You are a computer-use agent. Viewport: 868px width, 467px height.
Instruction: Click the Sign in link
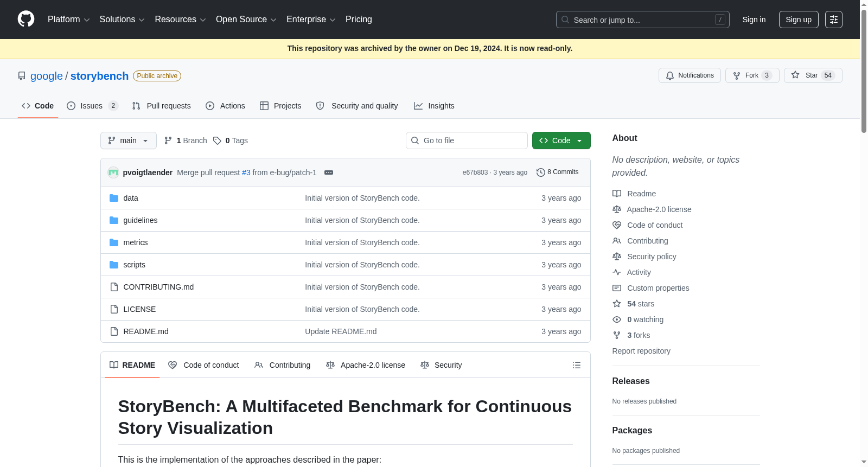(754, 20)
